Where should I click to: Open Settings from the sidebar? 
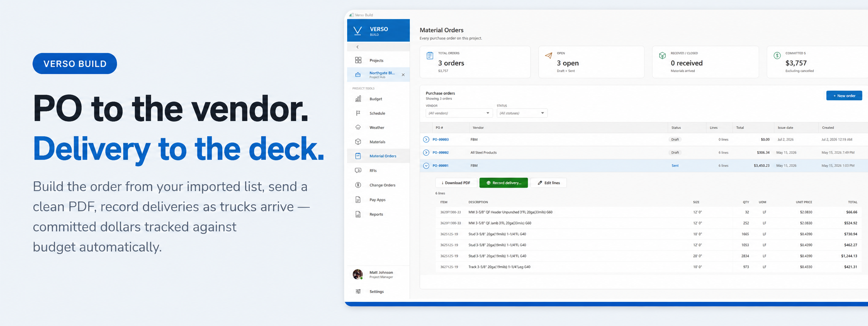(x=377, y=292)
